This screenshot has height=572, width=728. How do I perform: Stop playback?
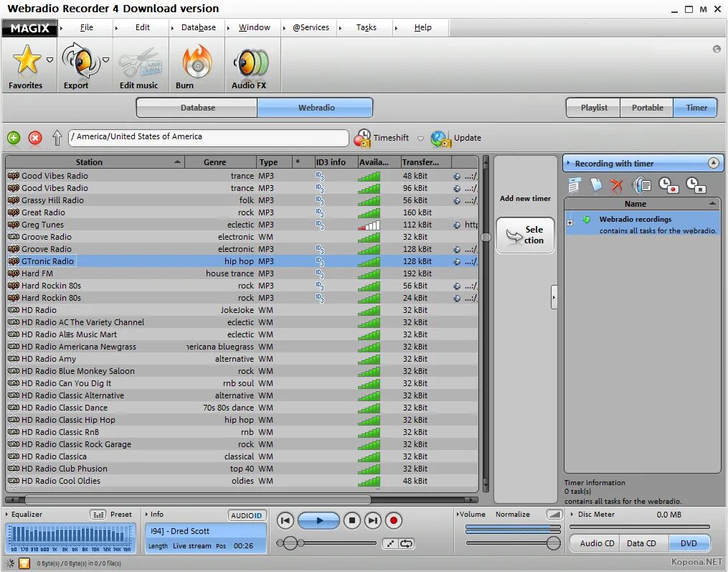(352, 520)
